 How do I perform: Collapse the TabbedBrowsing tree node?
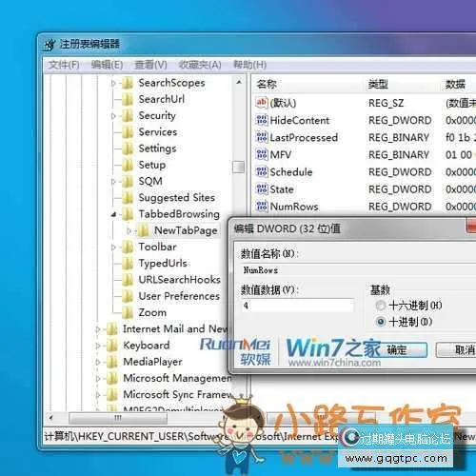(113, 215)
